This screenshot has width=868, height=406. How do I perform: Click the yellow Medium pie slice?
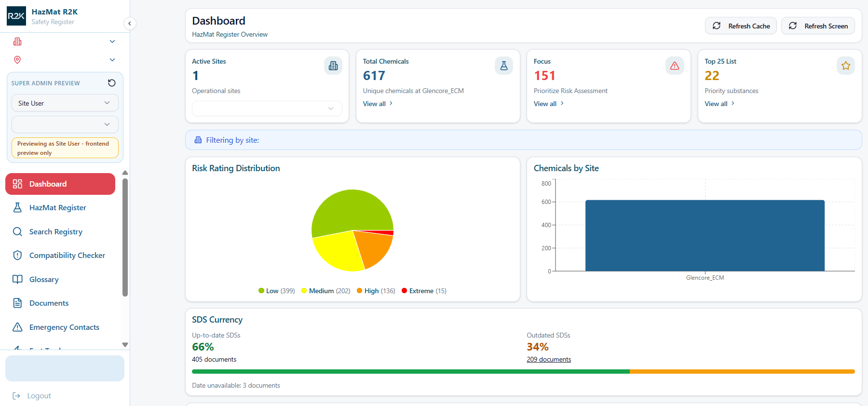(x=338, y=251)
